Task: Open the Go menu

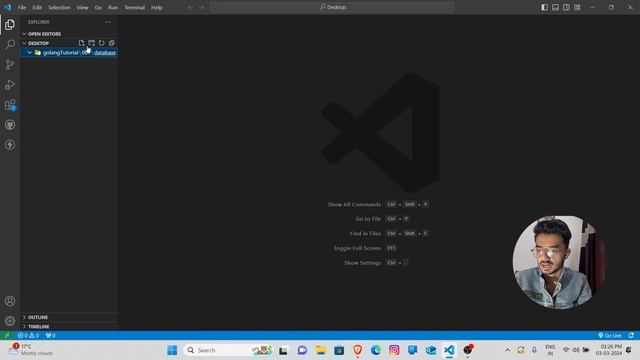Action: (98, 7)
